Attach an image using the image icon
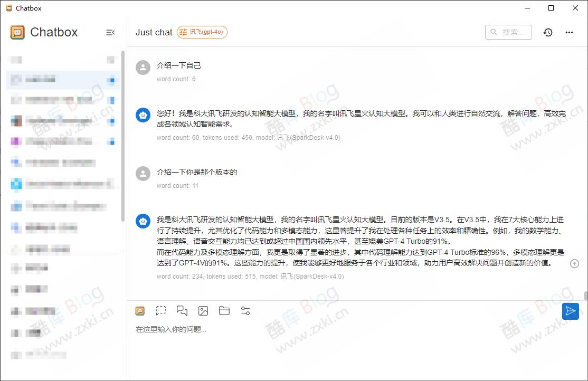 pos(203,311)
